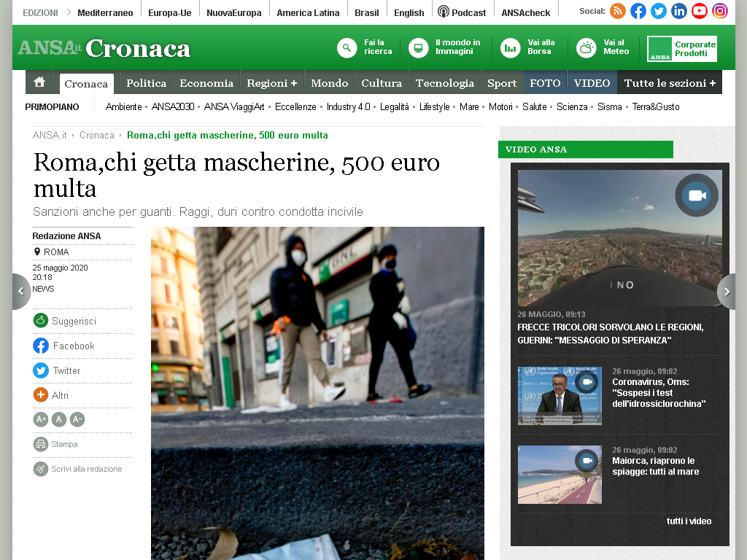Click the Lifestyle topic link
The width and height of the screenshot is (747, 560).
coord(435,106)
